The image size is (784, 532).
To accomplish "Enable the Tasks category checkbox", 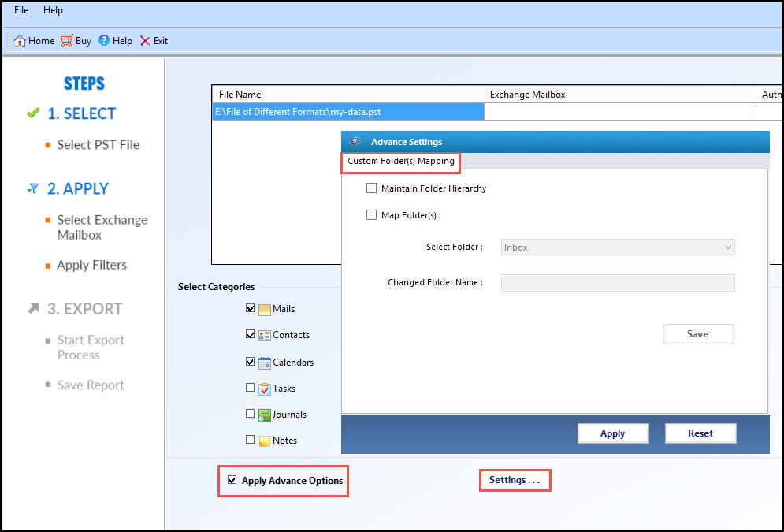I will [251, 388].
